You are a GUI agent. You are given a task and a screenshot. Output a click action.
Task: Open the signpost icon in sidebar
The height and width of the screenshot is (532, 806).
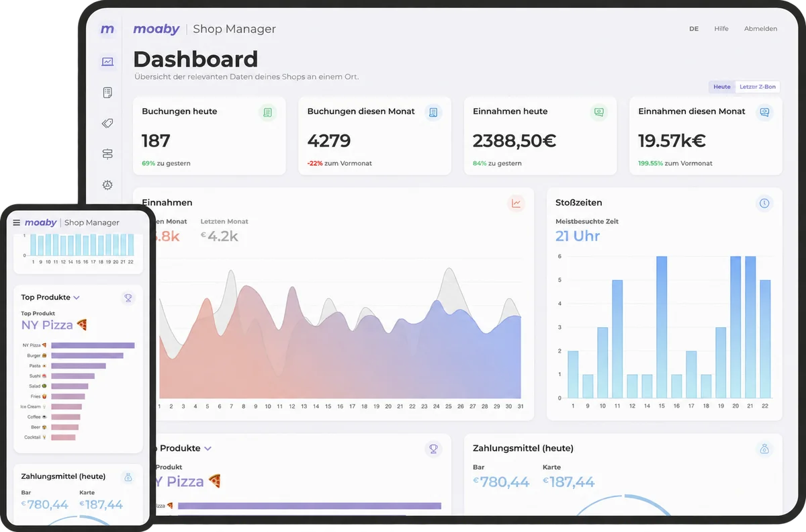[x=107, y=154]
